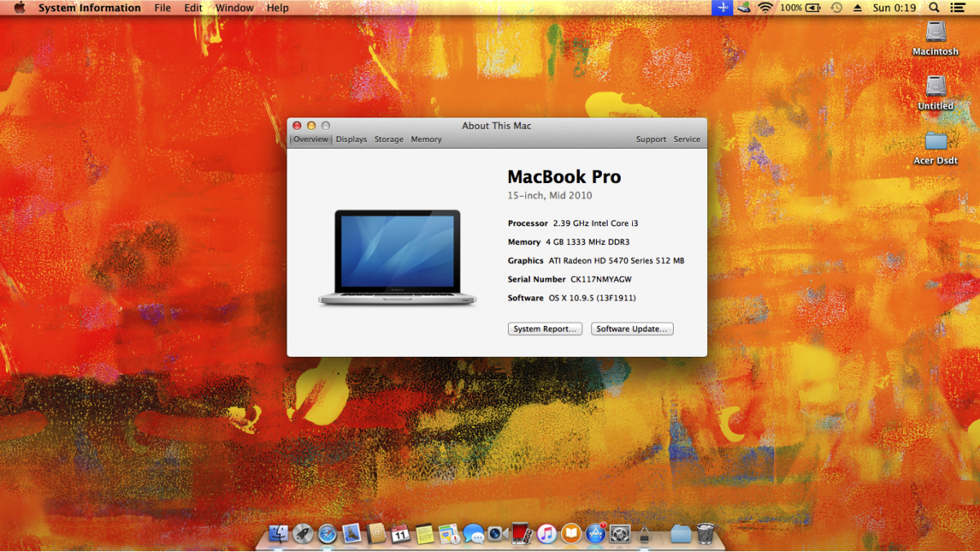This screenshot has height=552, width=980.
Task: Open Time Machine menu bar icon
Action: [x=836, y=7]
